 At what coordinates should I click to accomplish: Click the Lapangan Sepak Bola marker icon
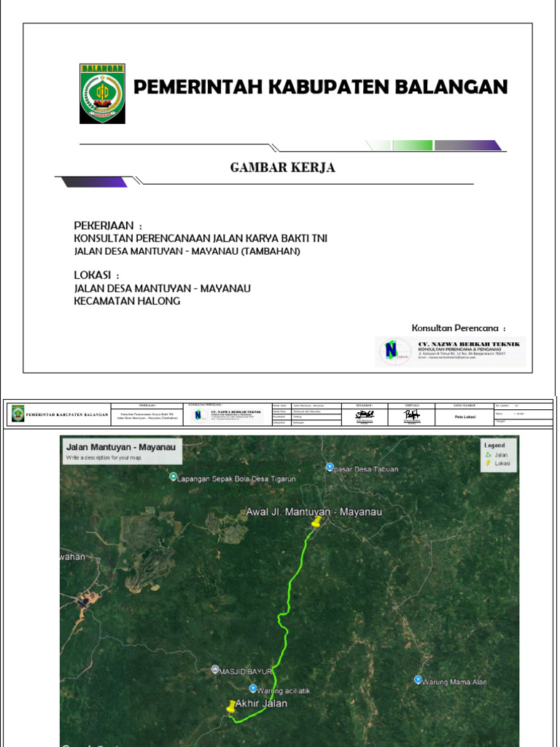(x=174, y=476)
